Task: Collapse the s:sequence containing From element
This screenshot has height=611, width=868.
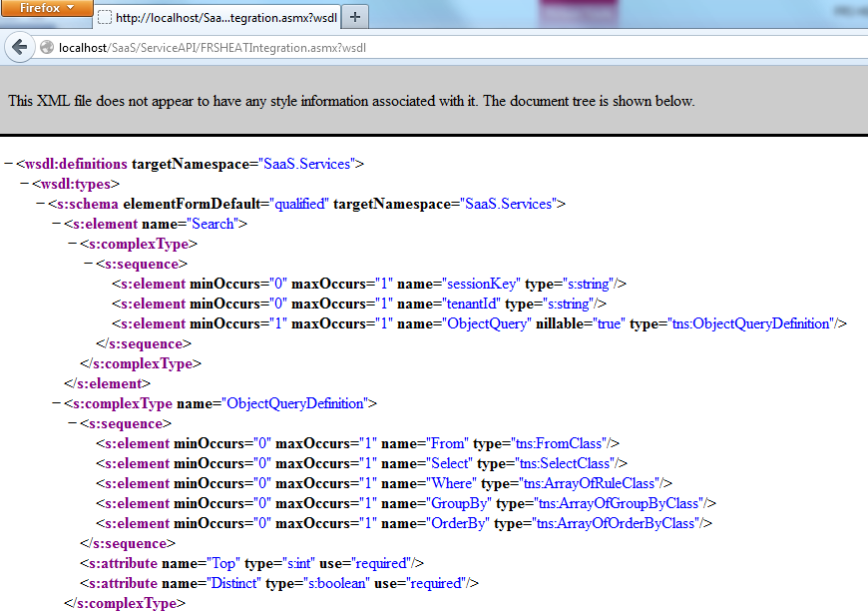Action: tap(73, 423)
